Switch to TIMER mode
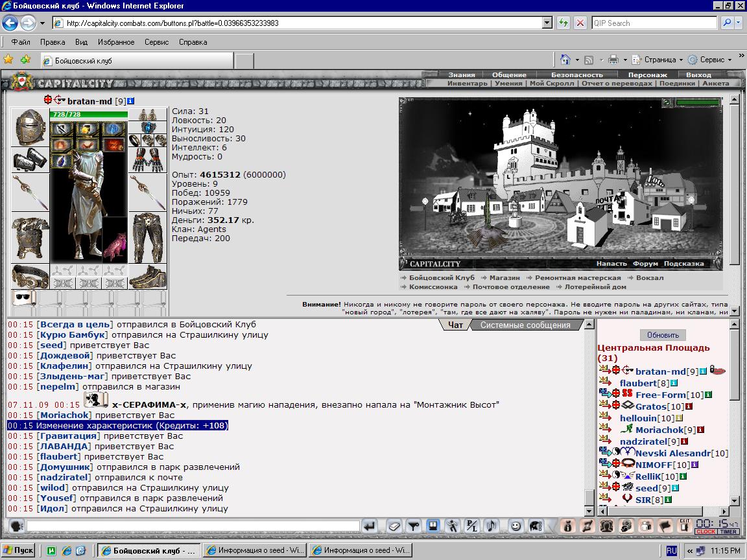Image resolution: width=747 pixels, height=560 pixels. point(728,531)
